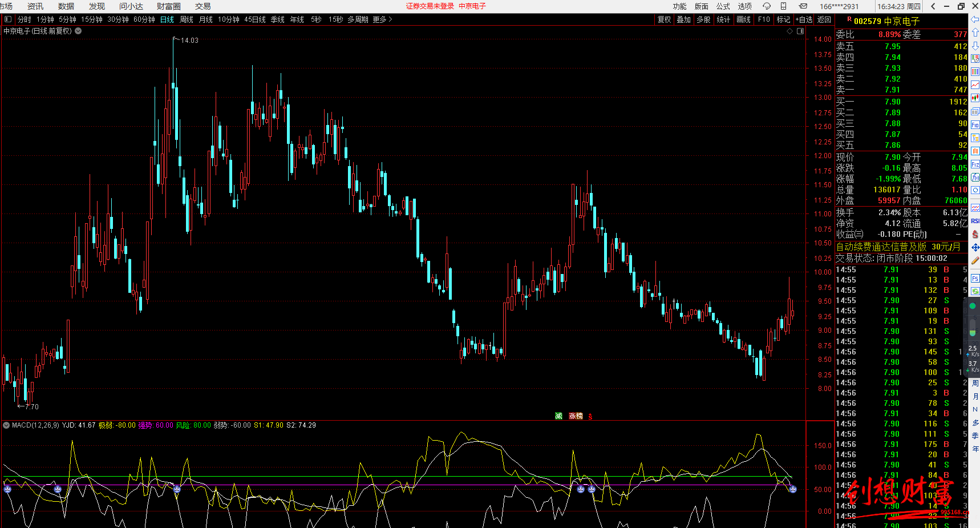The image size is (980, 528).
Task: Click the orange document sidebar icon
Action: (x=975, y=151)
